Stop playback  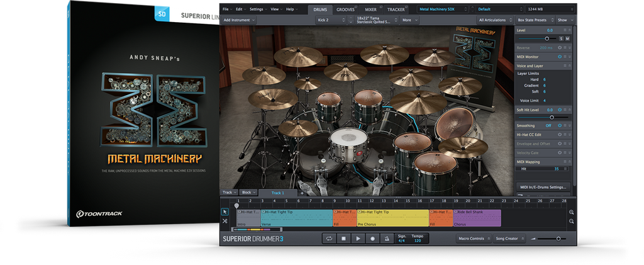point(343,239)
